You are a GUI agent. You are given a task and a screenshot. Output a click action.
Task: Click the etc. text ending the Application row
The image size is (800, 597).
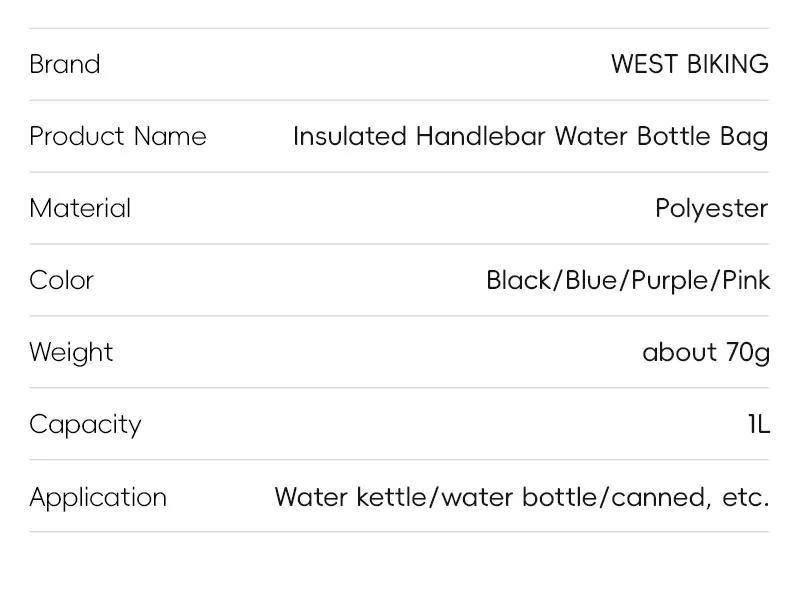pyautogui.click(x=746, y=497)
